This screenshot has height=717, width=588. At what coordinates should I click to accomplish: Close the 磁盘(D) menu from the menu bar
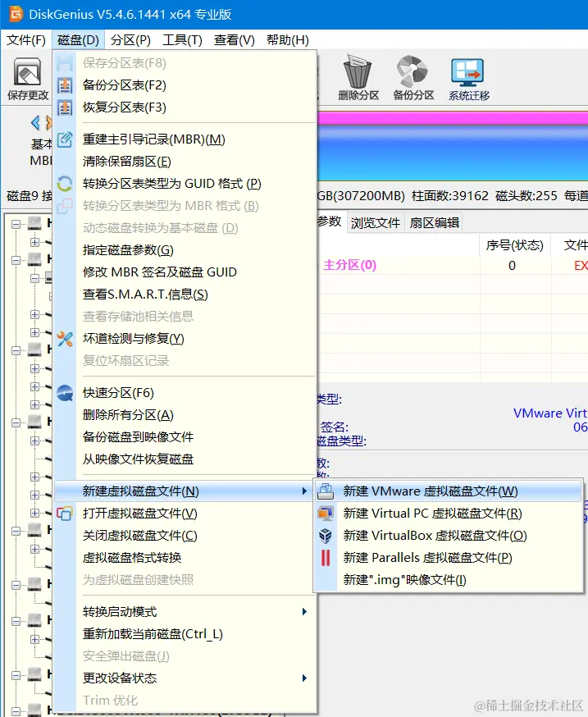click(x=78, y=40)
